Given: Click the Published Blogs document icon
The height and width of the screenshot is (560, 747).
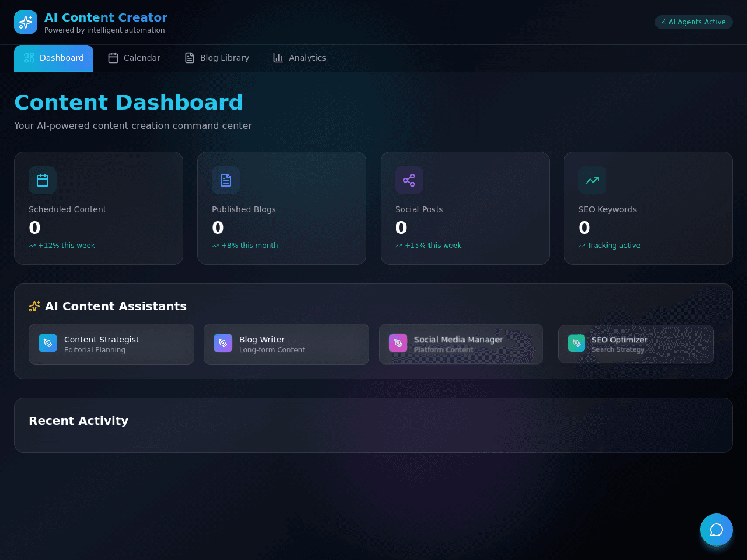Looking at the screenshot, I should pos(226,180).
